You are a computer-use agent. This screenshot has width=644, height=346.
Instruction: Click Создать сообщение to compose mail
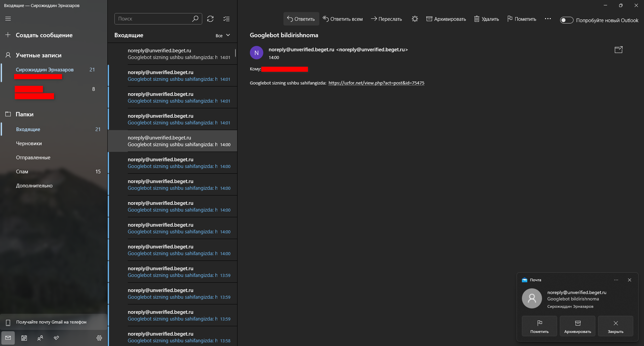[x=44, y=35]
